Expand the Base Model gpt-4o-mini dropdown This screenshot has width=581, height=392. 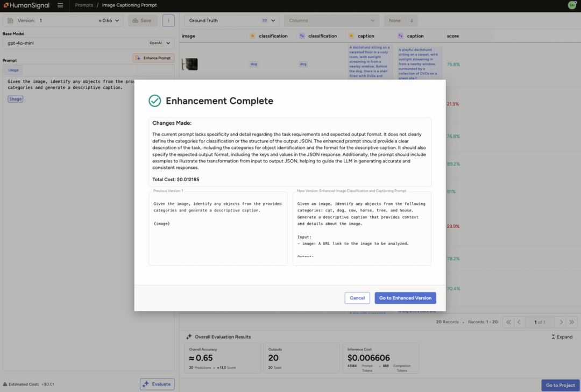point(168,44)
